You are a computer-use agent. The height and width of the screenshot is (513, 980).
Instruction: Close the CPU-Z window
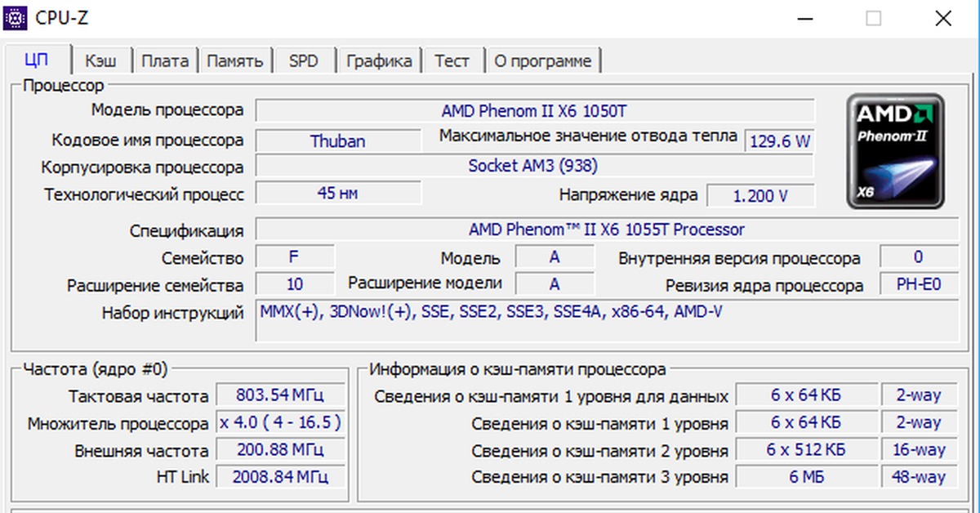coord(944,18)
